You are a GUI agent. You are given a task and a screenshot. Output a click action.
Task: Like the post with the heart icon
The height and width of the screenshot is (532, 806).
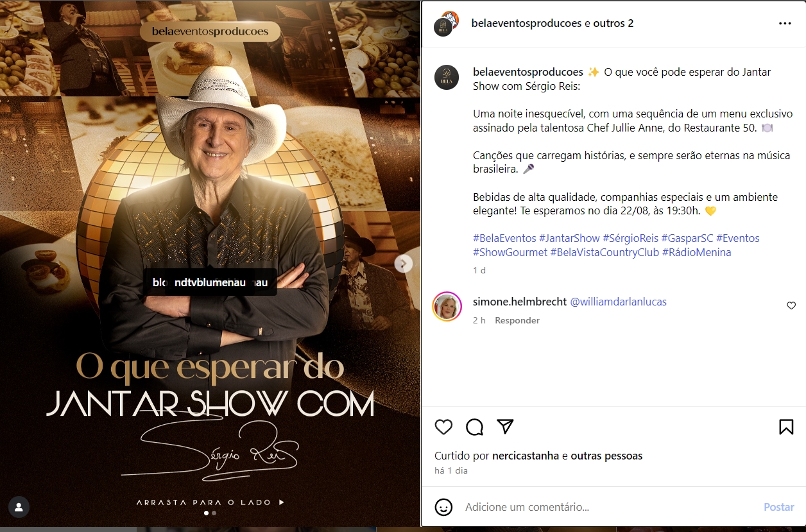point(443,427)
